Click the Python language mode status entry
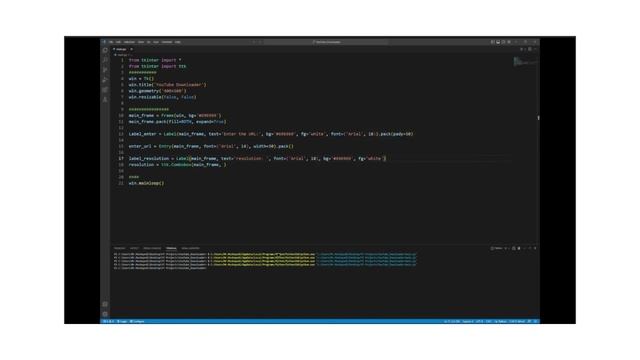This screenshot has height=360, width=640. (x=500, y=322)
